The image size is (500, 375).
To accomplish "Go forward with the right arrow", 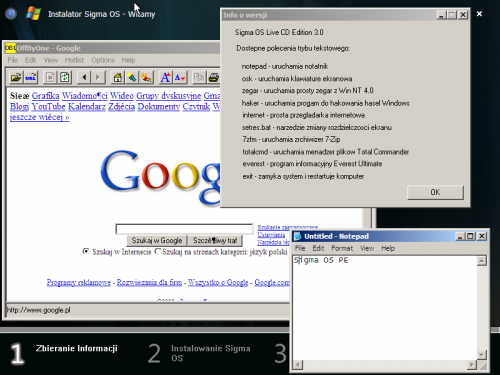I will [x=98, y=77].
